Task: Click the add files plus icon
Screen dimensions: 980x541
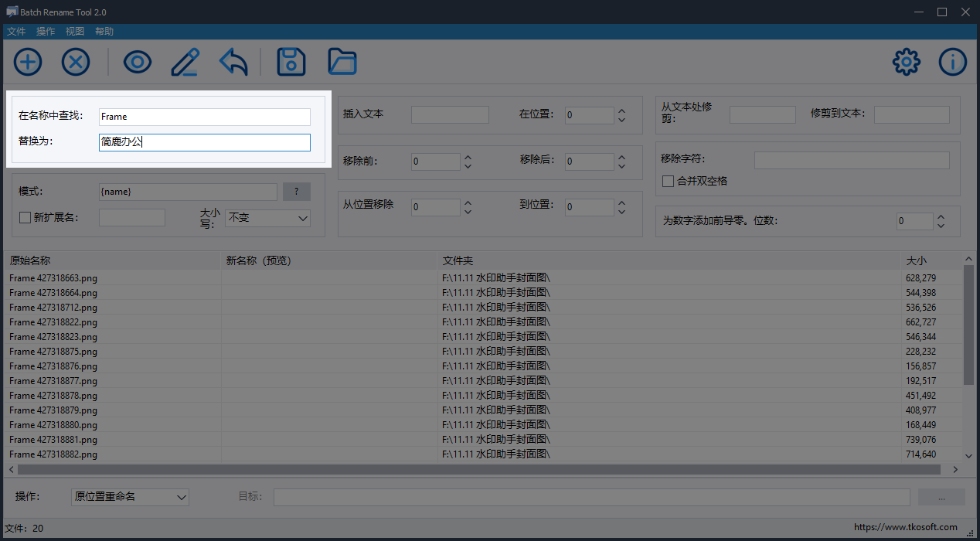Action: click(x=28, y=62)
